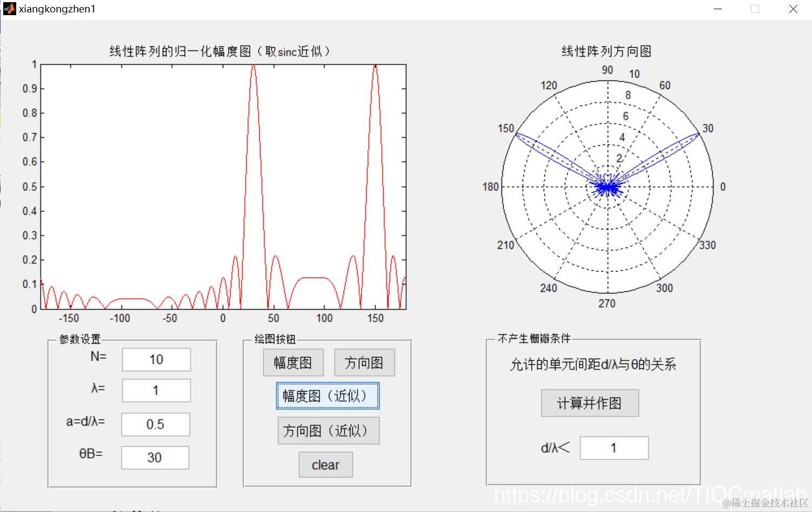Click 计算并作图 to compute grating lobe condition

coord(589,403)
